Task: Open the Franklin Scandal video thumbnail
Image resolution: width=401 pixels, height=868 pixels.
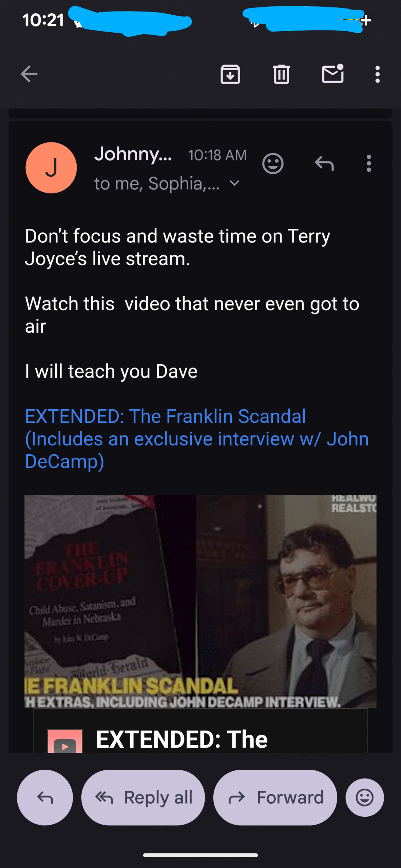Action: coord(200,601)
